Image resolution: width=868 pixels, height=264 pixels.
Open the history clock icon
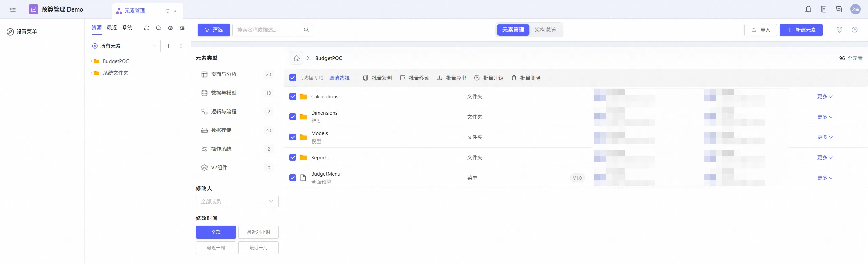click(855, 30)
